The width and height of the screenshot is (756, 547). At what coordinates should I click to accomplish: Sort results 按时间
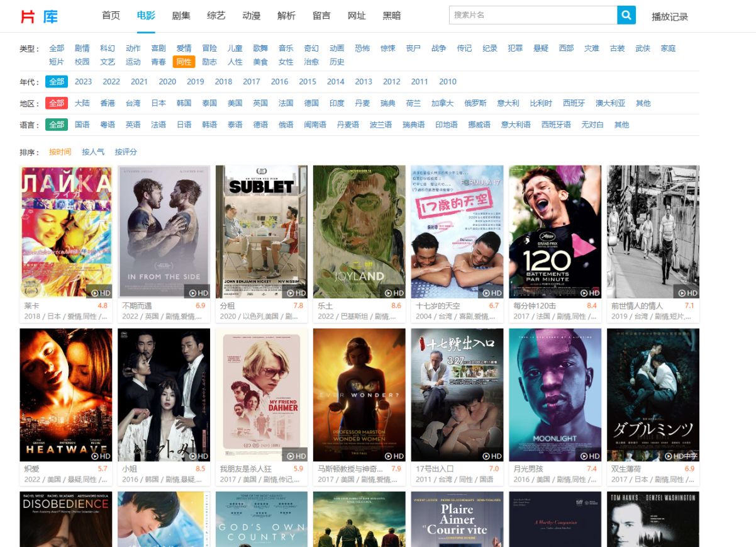[60, 152]
